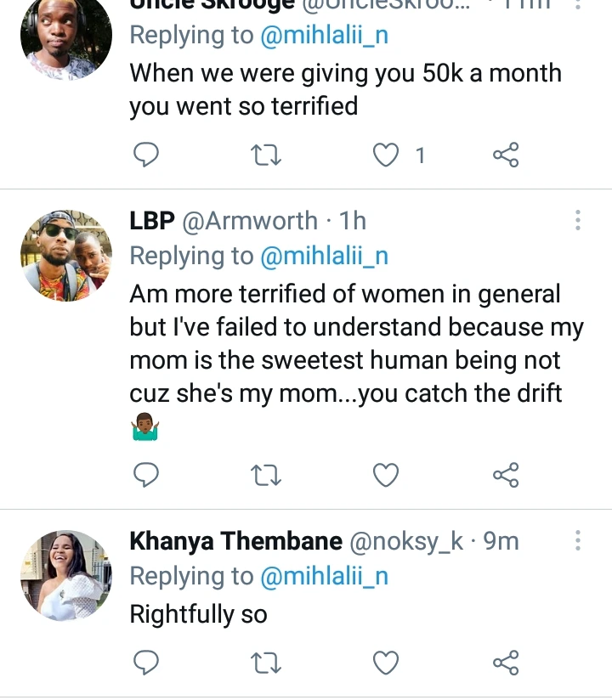
Task: Reply to LBP's tweet about women
Action: tap(146, 475)
